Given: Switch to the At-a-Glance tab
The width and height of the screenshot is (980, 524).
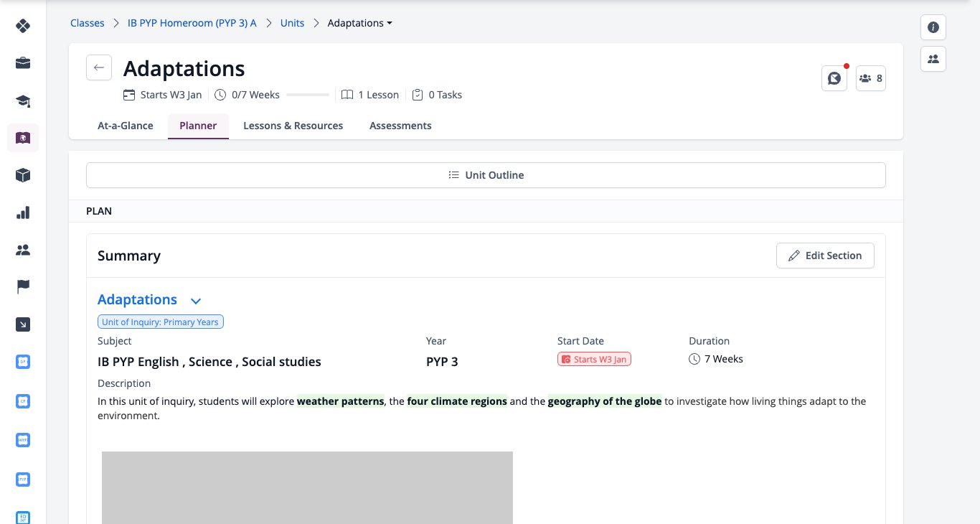Looking at the screenshot, I should coord(126,126).
